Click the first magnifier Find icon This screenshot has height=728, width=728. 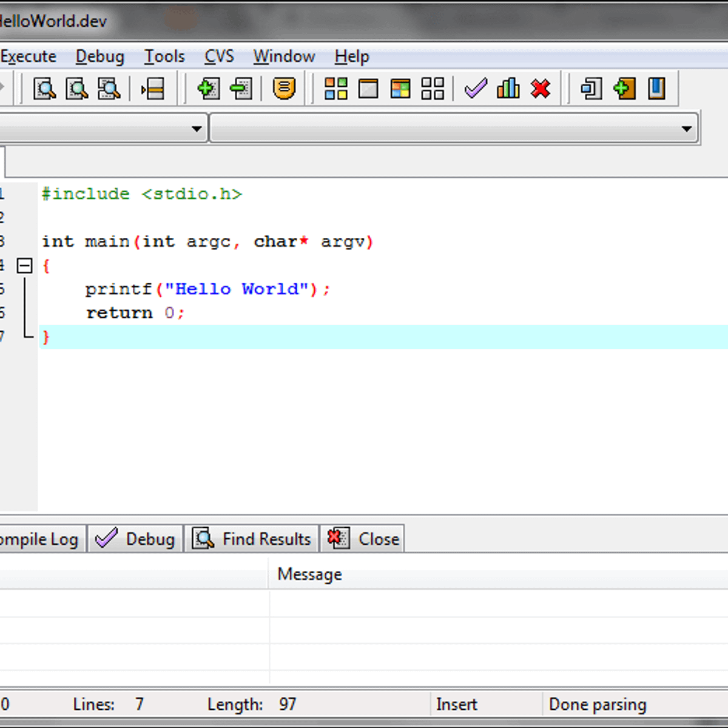45,89
